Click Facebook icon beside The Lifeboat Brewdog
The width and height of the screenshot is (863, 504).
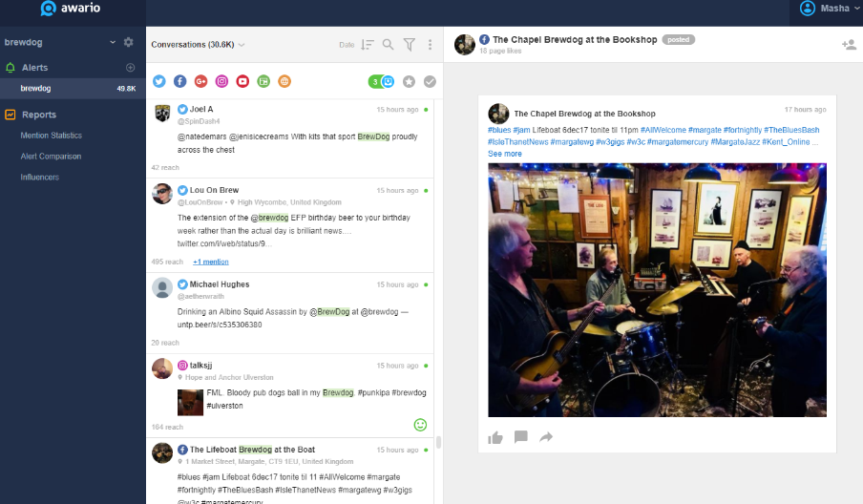182,450
